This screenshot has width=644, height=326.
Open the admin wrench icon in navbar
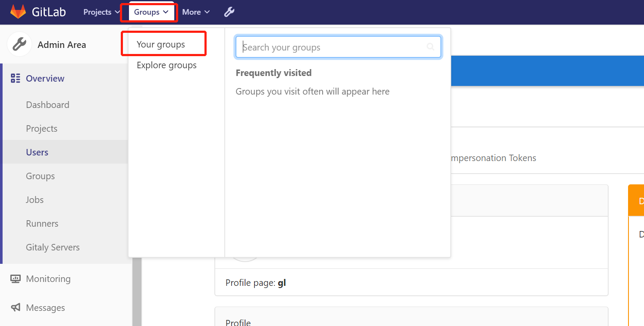pyautogui.click(x=229, y=12)
